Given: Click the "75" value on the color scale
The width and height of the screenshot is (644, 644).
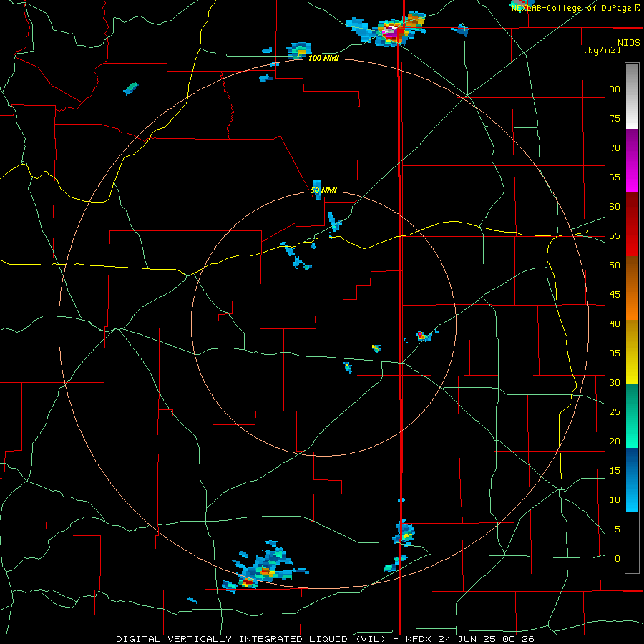Looking at the screenshot, I should tap(615, 118).
